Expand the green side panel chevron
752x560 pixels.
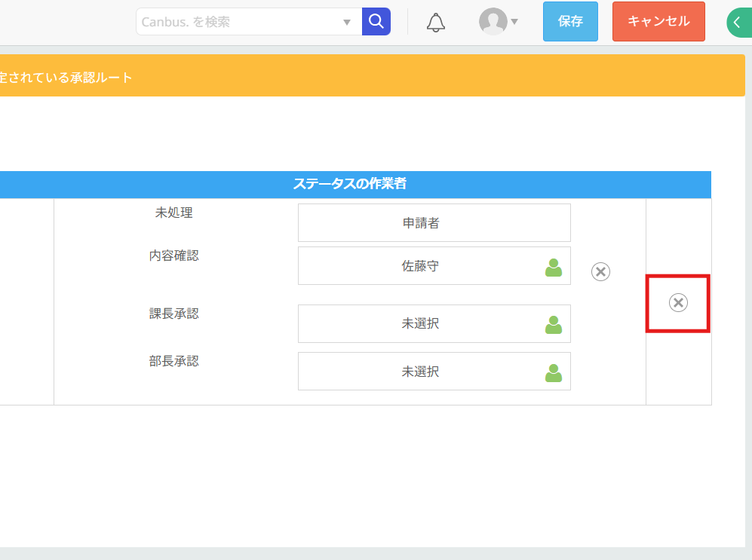click(738, 23)
